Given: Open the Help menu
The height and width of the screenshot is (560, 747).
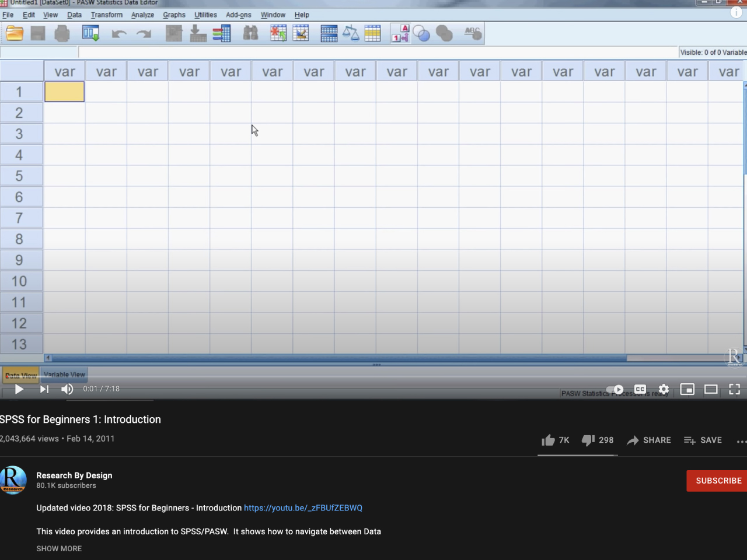Looking at the screenshot, I should click(x=302, y=15).
